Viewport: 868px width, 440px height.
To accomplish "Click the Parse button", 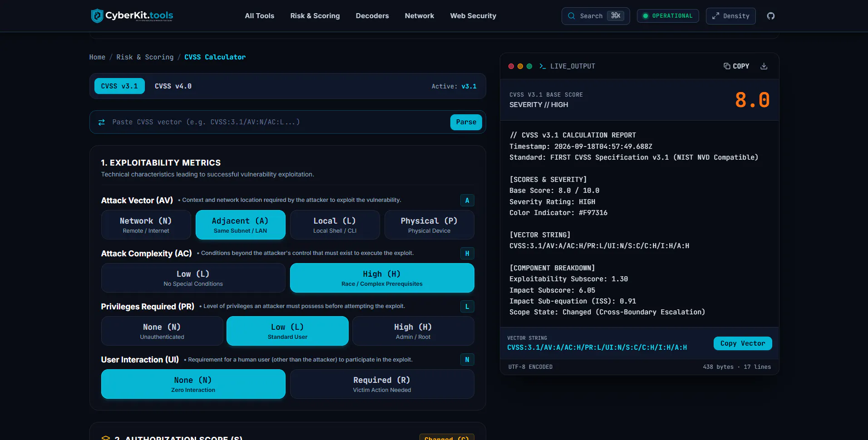I will 466,122.
